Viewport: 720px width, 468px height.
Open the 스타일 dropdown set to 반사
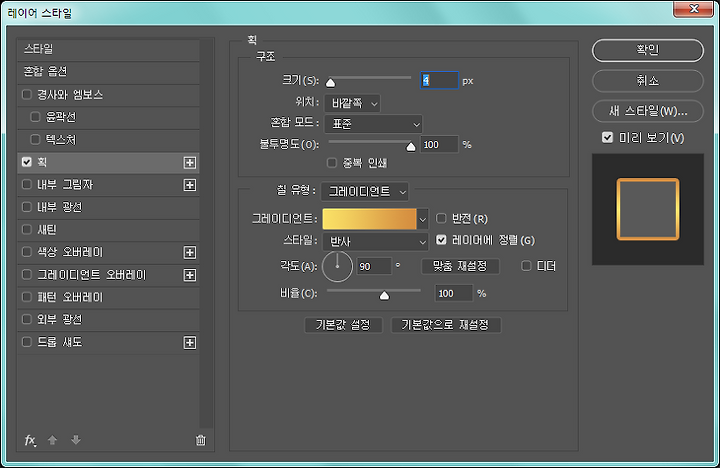[375, 242]
